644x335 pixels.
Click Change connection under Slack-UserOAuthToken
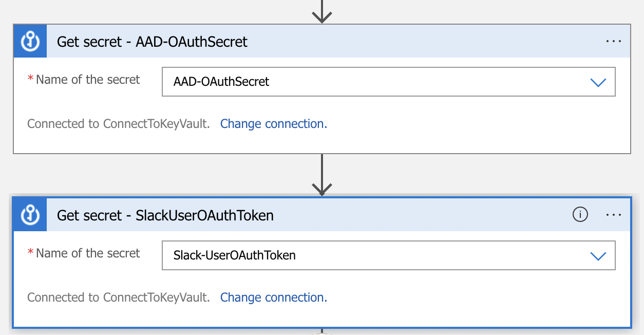click(273, 297)
